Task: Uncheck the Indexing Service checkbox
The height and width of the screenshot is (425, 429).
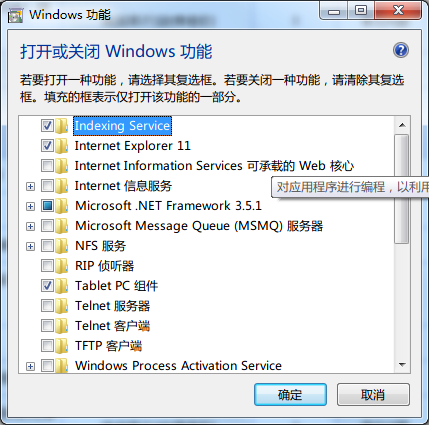Action: 47,126
